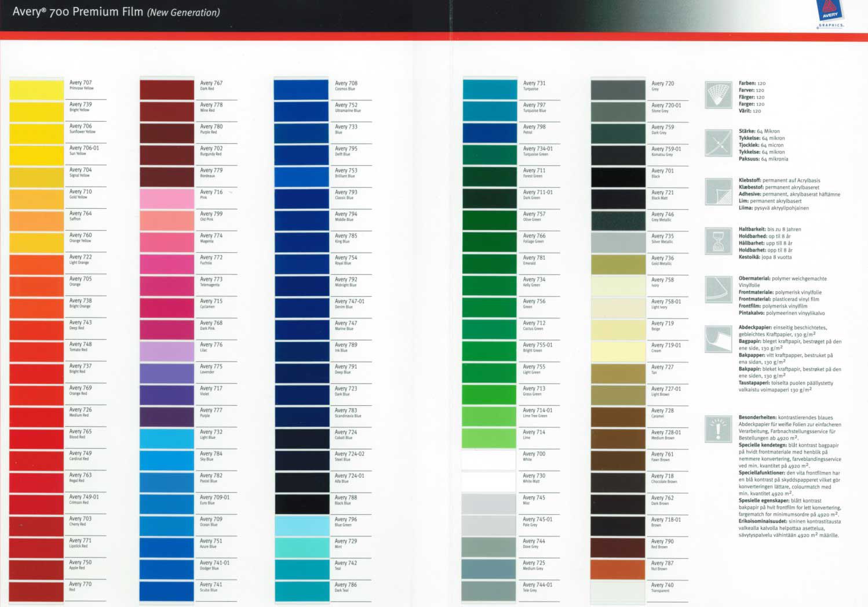Choose the Avery 728 Caramel swatch
This screenshot has height=607, width=868.
[618, 417]
